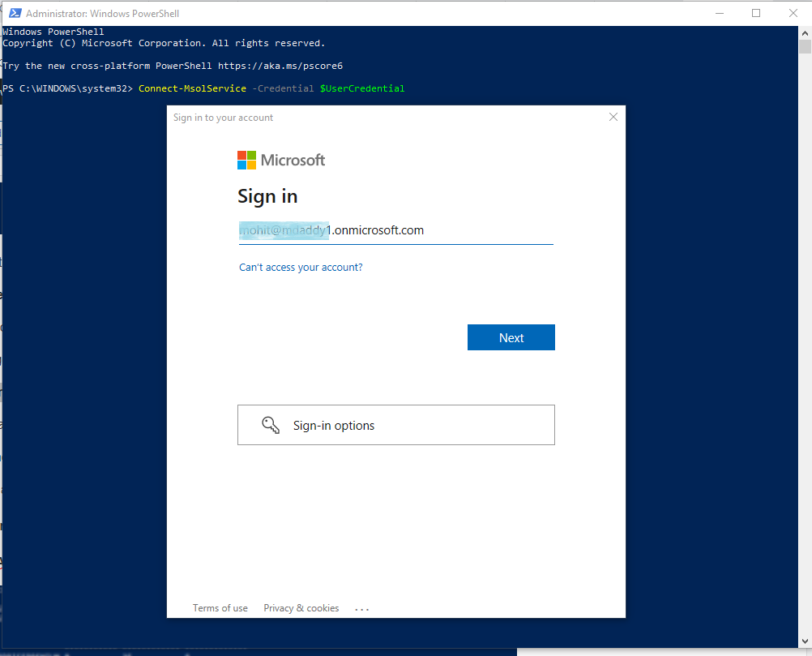Screen dimensions: 812x656
Task: Click the Sign-in options button
Action: tap(395, 424)
